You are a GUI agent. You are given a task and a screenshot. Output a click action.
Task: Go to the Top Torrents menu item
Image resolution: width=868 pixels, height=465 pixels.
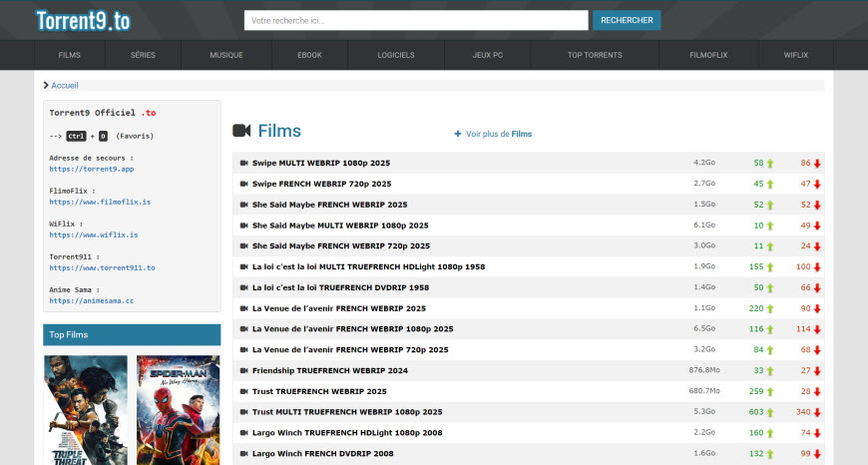[x=595, y=55]
